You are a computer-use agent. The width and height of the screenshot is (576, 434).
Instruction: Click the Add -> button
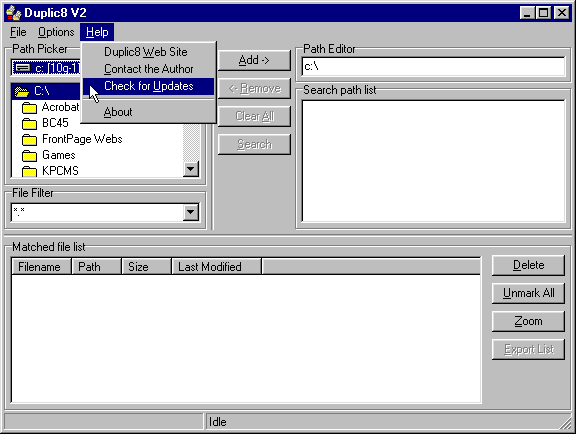[254, 60]
